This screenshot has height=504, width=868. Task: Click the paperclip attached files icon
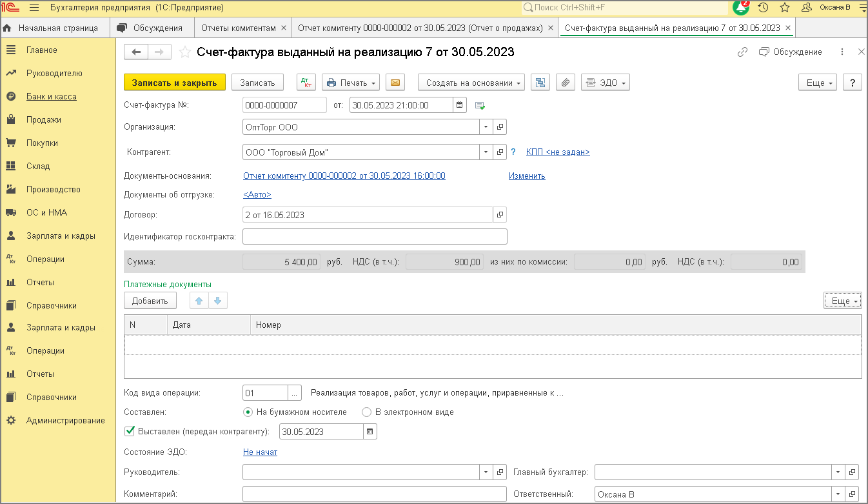[x=565, y=83]
